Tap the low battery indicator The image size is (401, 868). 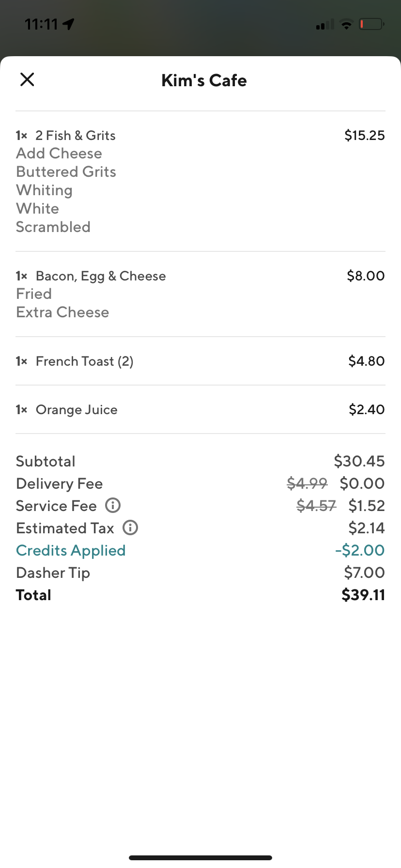[371, 24]
